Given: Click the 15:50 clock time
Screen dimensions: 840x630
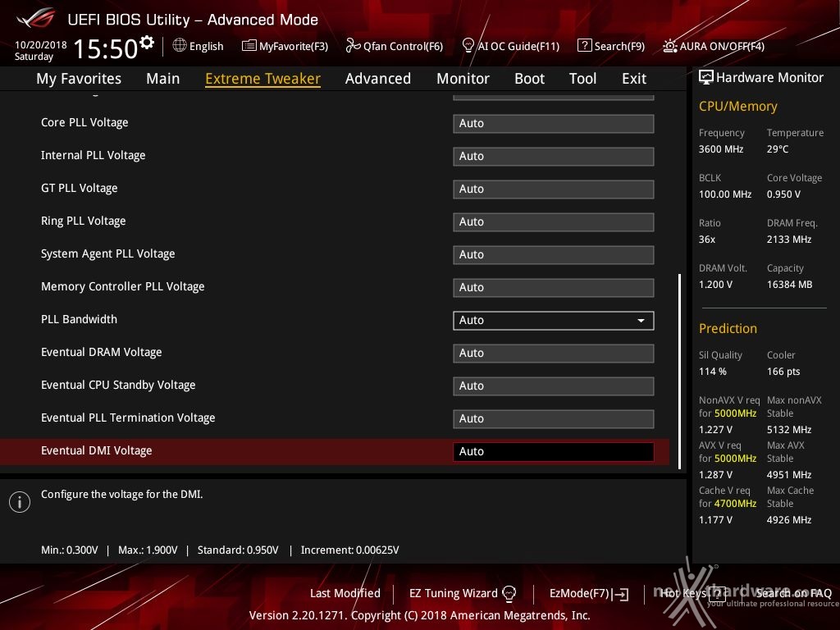Looking at the screenshot, I should point(106,48).
